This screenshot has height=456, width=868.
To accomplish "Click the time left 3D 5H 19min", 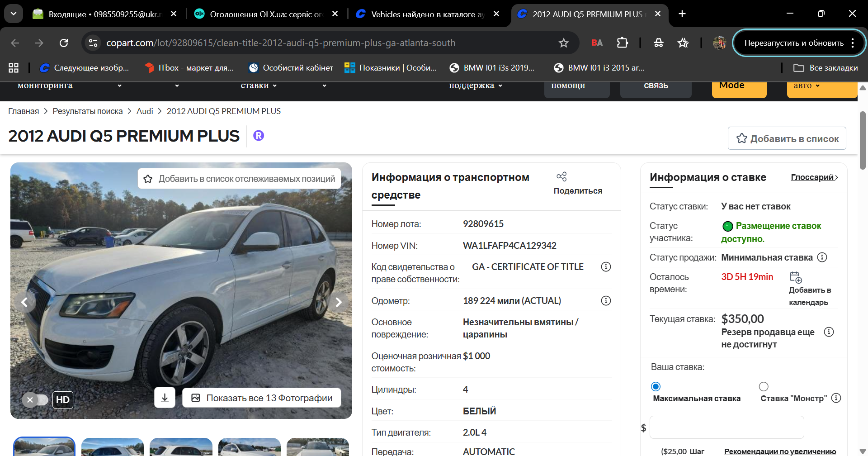I will pos(747,277).
